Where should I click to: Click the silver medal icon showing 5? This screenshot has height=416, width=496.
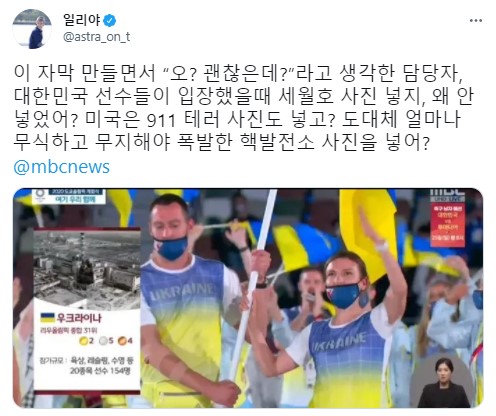click(103, 341)
